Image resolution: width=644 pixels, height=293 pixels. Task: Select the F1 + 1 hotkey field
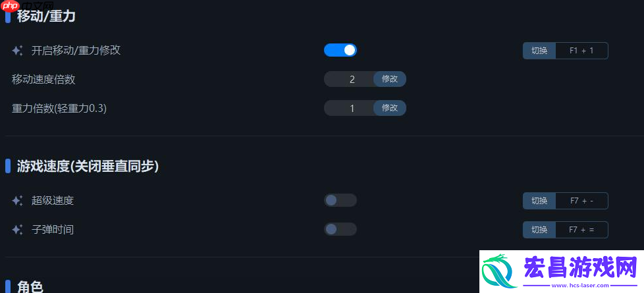(x=581, y=51)
